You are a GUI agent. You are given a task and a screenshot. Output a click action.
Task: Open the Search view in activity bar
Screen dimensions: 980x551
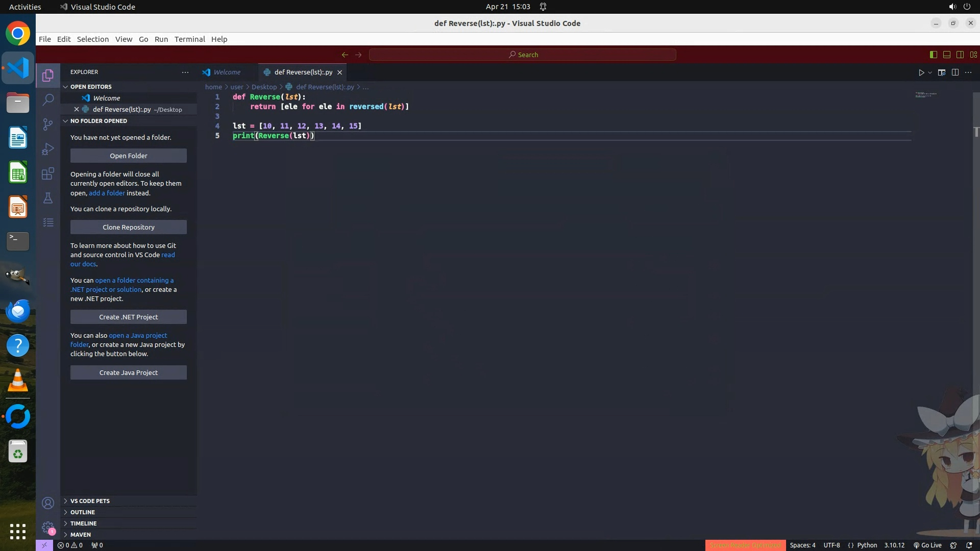click(x=48, y=99)
